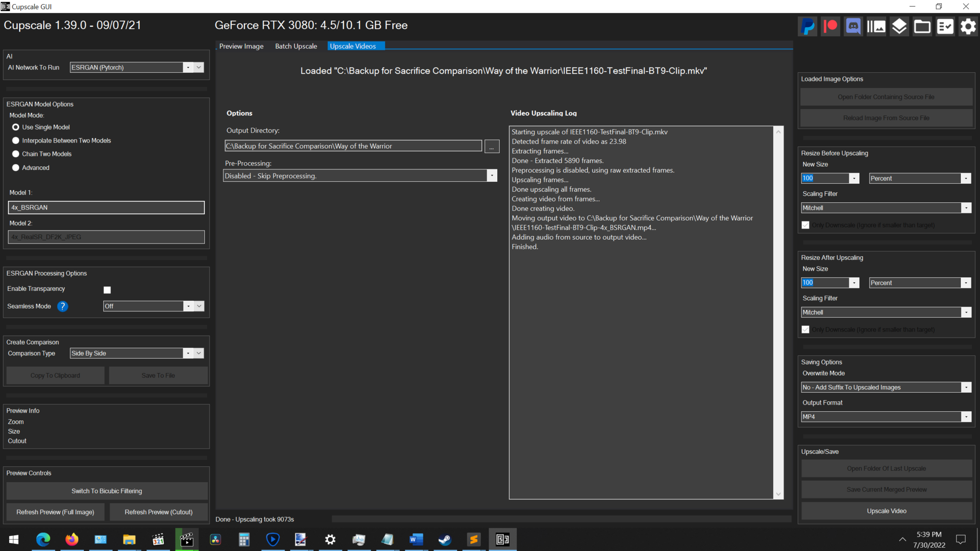Open Steam from taskbar
This screenshot has height=551, width=980.
[445, 540]
